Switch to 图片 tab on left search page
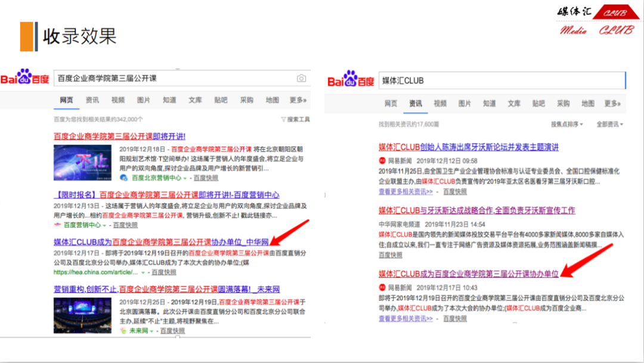Viewport: 644px width, 363px height. point(144,100)
